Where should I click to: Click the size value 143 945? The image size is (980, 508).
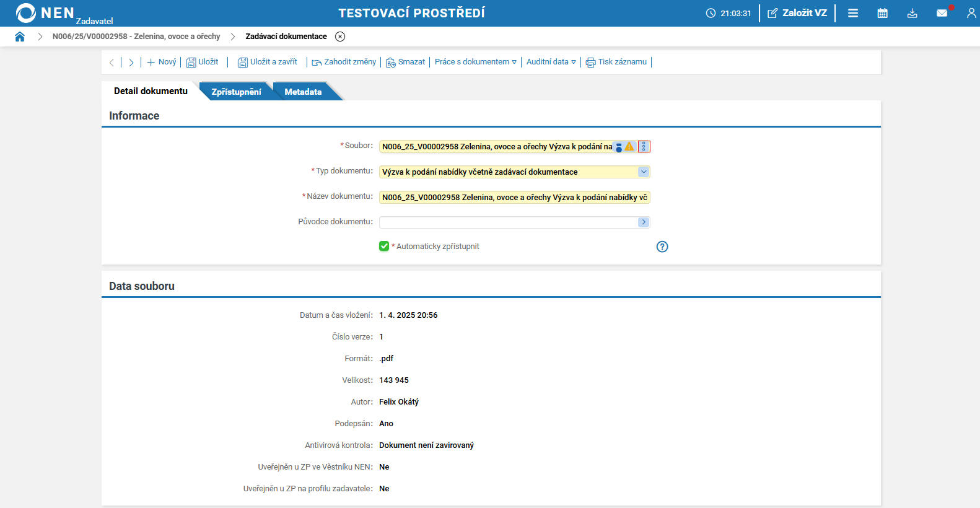pyautogui.click(x=394, y=380)
